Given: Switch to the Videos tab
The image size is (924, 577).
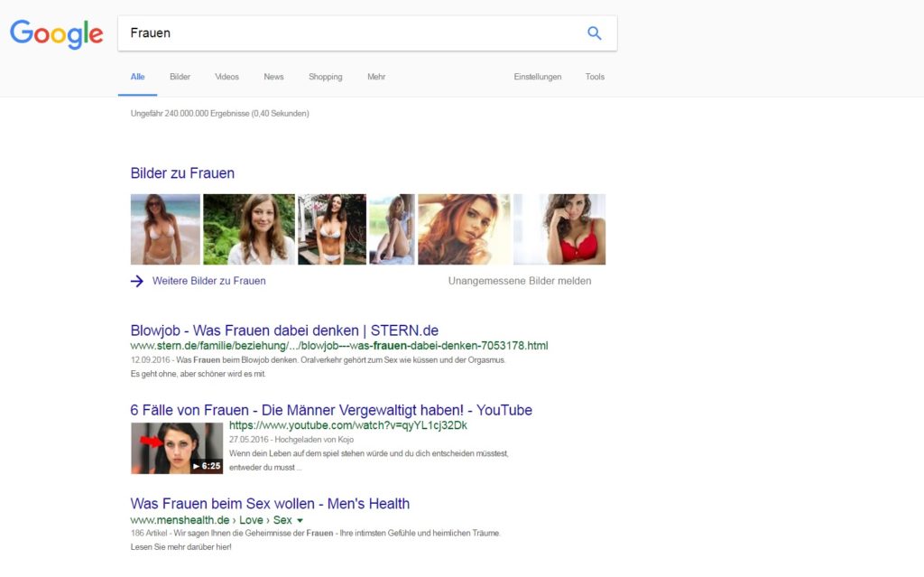Looking at the screenshot, I should coord(226,77).
